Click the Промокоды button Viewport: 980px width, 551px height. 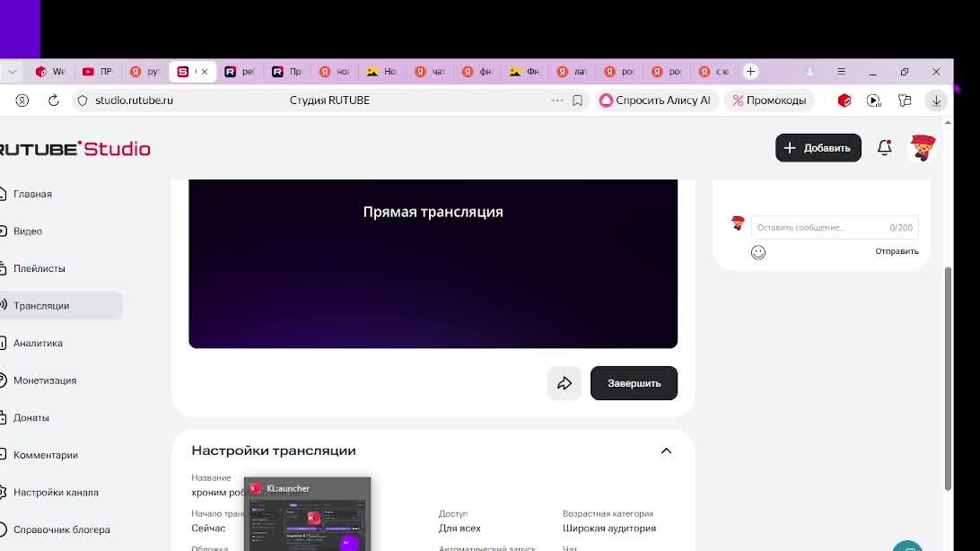click(769, 100)
